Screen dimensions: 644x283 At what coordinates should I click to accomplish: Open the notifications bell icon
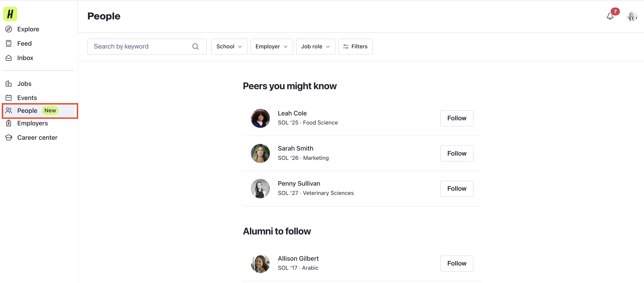(x=610, y=17)
